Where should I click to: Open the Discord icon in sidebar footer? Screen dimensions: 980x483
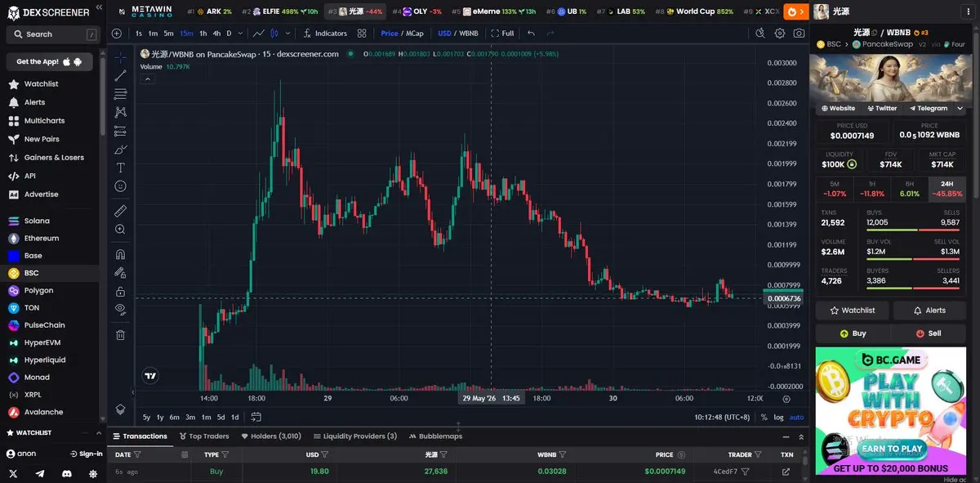[x=66, y=473]
